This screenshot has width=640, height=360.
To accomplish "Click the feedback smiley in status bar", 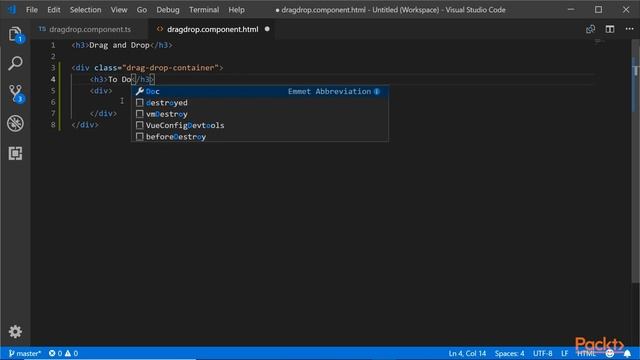I will pos(610,353).
